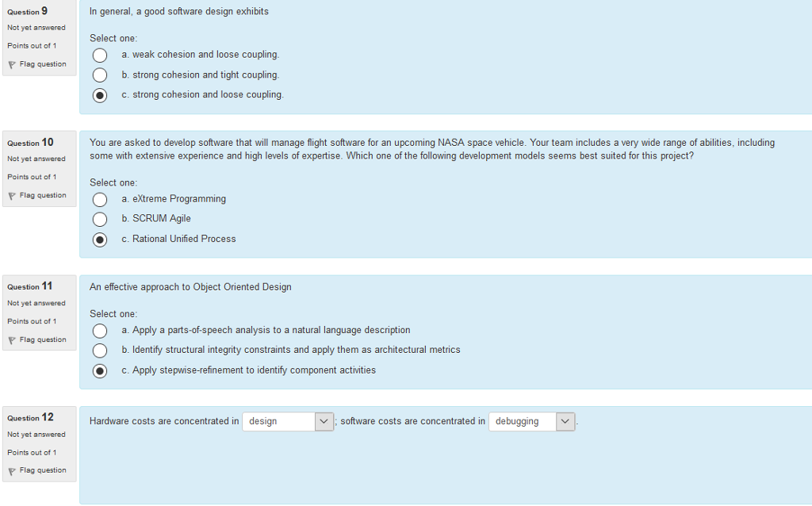Click 'Hardware costs are concentrated in' text

(x=164, y=421)
